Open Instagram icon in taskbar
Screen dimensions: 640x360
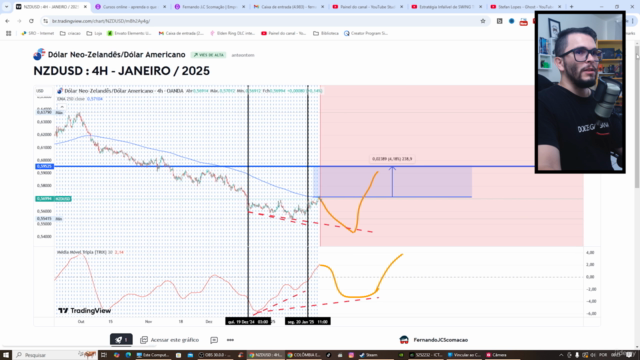tap(351, 355)
